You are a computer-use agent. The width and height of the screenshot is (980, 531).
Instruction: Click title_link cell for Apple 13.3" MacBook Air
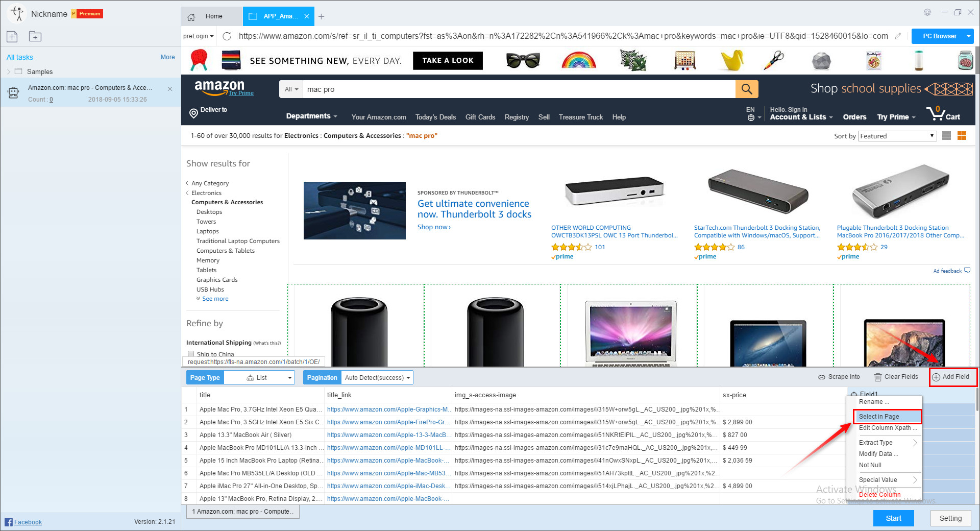[388, 435]
